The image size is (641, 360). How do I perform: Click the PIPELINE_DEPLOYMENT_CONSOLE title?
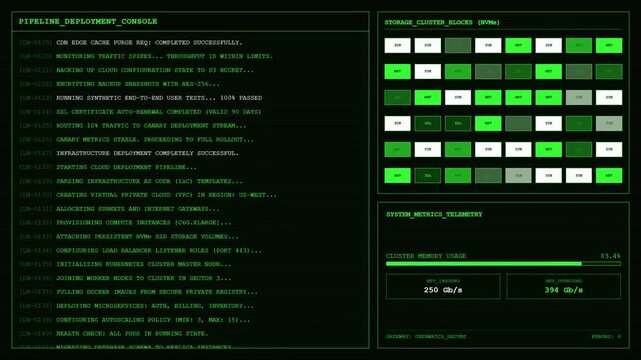(x=88, y=21)
